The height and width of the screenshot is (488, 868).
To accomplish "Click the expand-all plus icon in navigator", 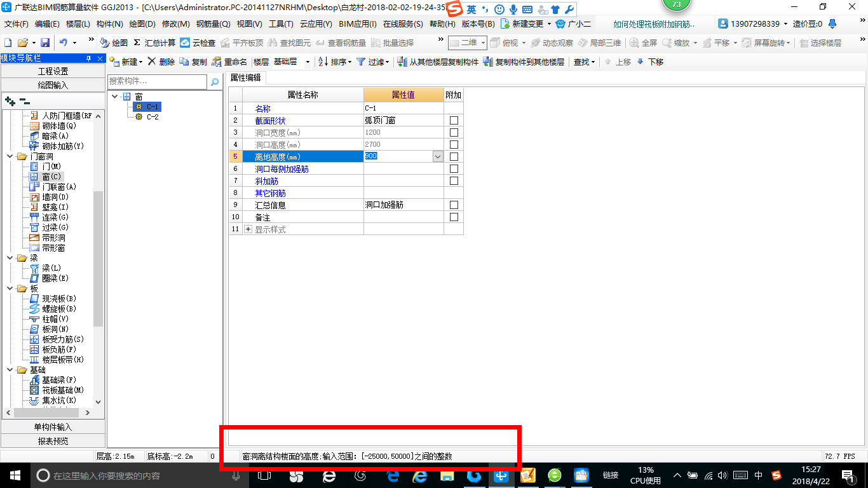I will [10, 100].
